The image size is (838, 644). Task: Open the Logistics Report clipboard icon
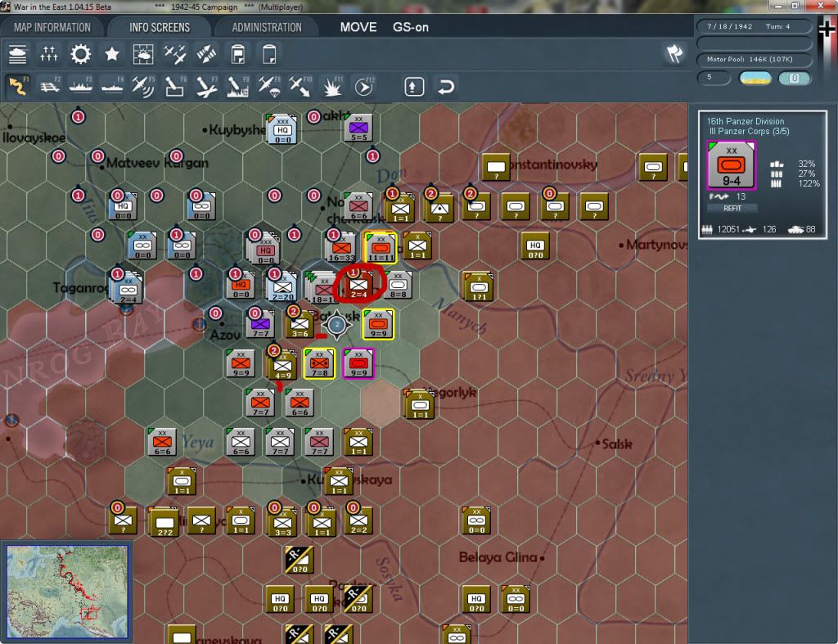coord(238,54)
